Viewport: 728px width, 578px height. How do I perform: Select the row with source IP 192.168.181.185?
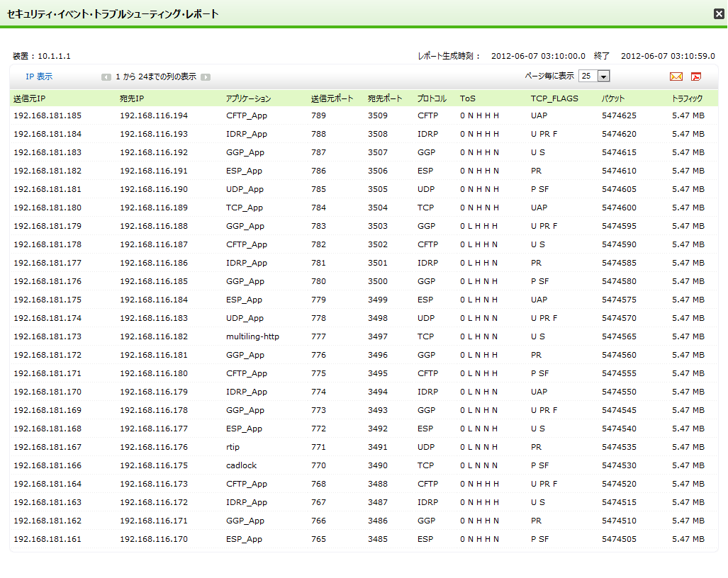[x=47, y=115]
